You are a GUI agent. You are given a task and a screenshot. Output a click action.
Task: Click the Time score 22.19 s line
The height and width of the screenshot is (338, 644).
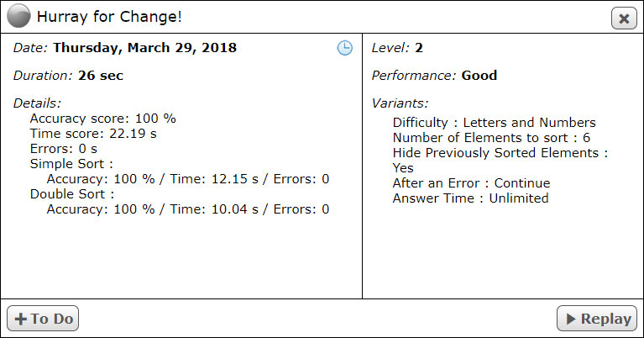(x=93, y=134)
